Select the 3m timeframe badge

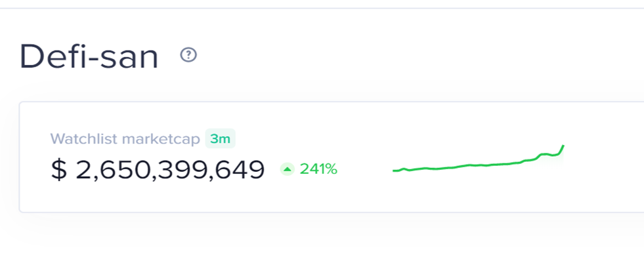220,139
